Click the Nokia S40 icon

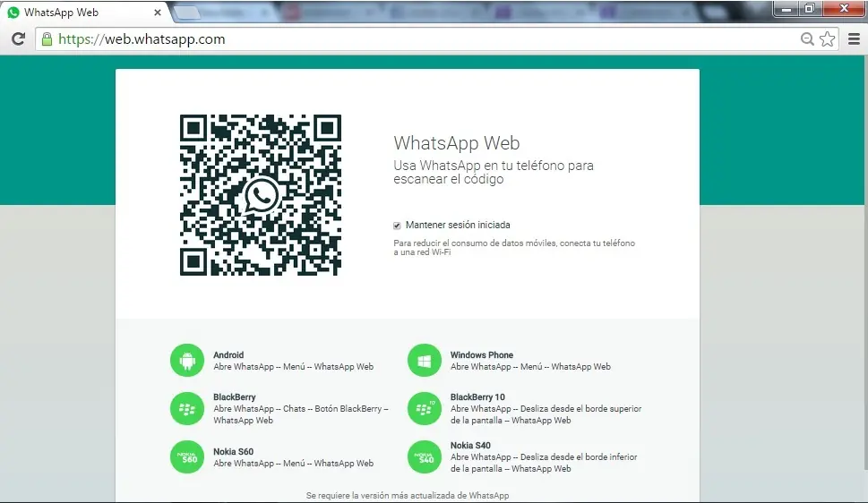click(424, 457)
